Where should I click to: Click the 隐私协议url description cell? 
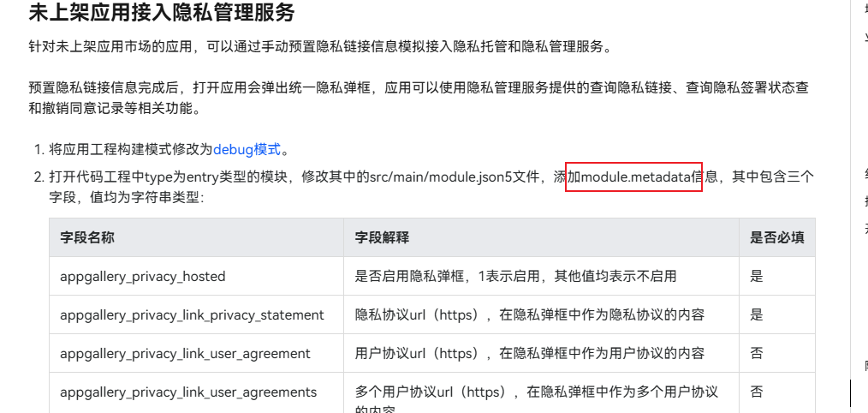[x=529, y=314]
